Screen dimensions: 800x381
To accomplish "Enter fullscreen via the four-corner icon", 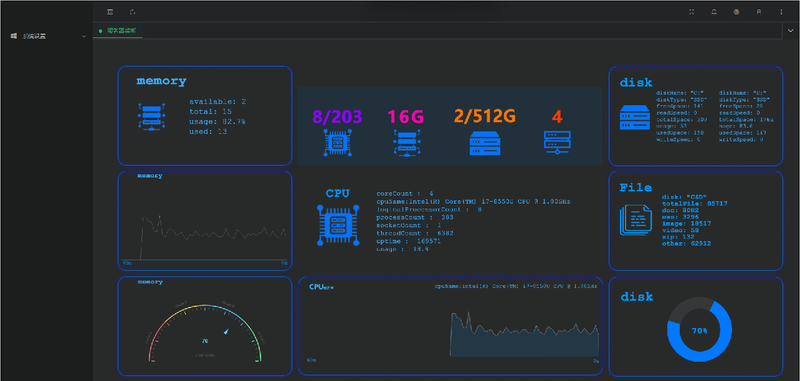I will click(x=692, y=12).
